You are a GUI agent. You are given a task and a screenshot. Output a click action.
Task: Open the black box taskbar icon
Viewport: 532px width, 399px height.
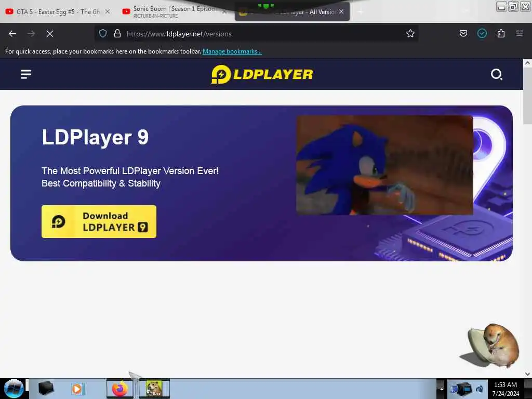point(46,389)
